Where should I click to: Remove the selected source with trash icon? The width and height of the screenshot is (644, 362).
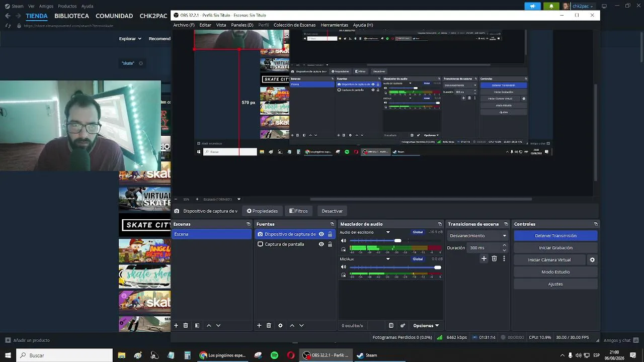coord(269,325)
